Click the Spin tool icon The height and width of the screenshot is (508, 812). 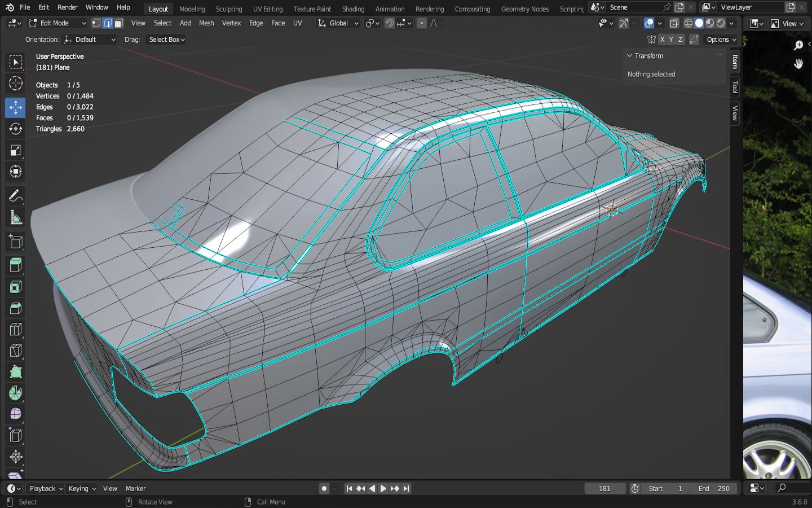[x=15, y=393]
